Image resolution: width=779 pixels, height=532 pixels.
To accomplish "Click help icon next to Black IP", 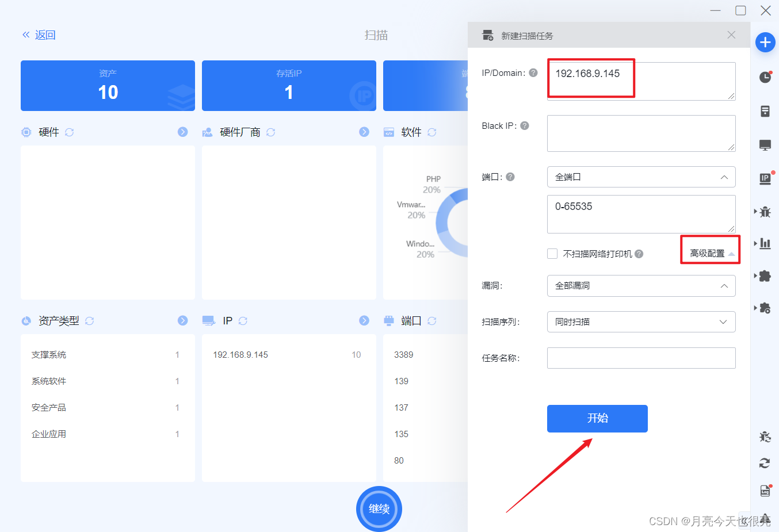I will coord(525,126).
